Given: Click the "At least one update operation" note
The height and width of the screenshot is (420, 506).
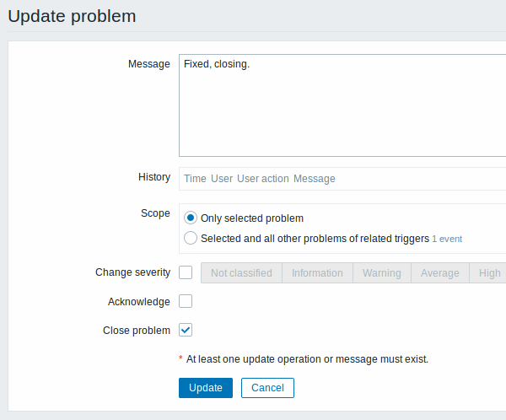Looking at the screenshot, I should click(x=307, y=358).
